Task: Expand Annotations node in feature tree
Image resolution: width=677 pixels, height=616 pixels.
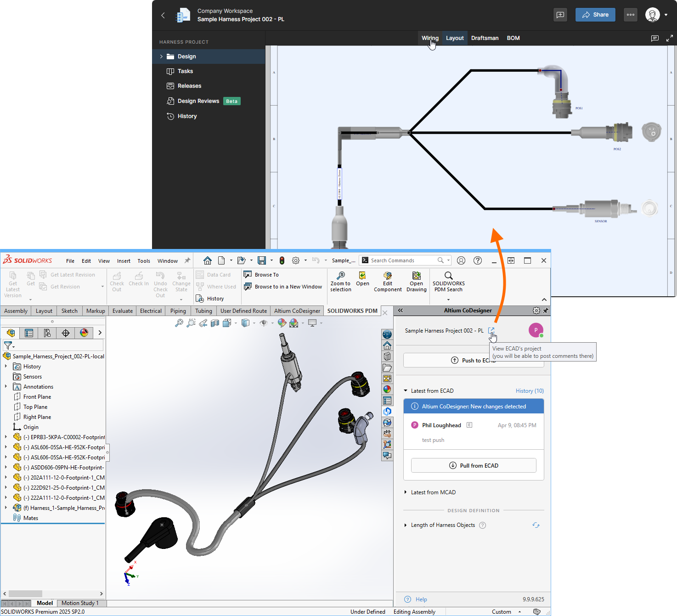Action: click(6, 387)
